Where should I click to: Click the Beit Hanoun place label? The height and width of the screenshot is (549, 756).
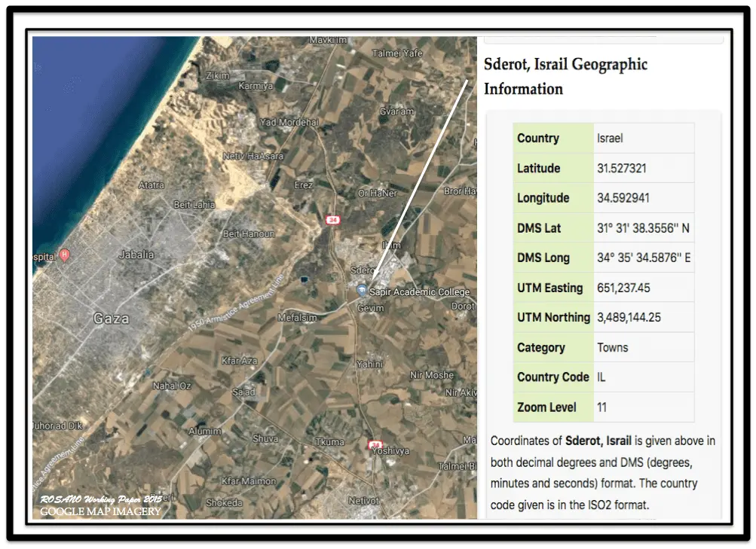tap(248, 234)
